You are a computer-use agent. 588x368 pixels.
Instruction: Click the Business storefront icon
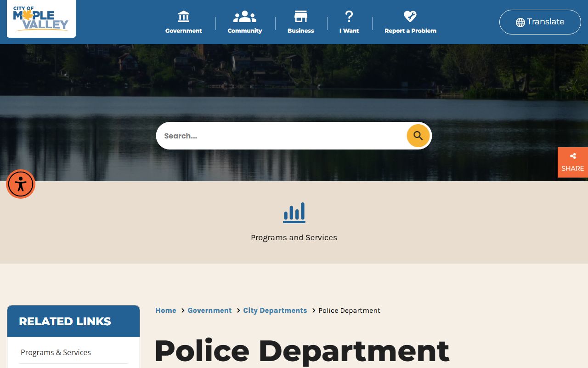click(301, 17)
